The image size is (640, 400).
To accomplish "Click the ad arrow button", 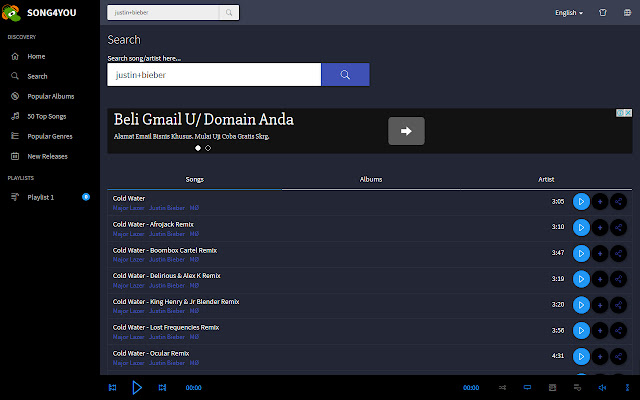I will point(406,131).
